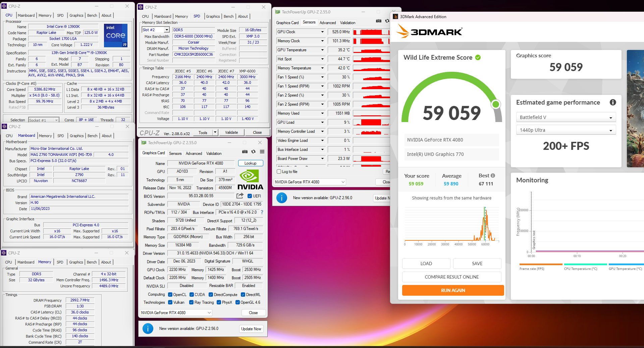Open Sensors tab in GPU-Z Graphics Card window
The width and height of the screenshot is (644, 348).
click(175, 154)
